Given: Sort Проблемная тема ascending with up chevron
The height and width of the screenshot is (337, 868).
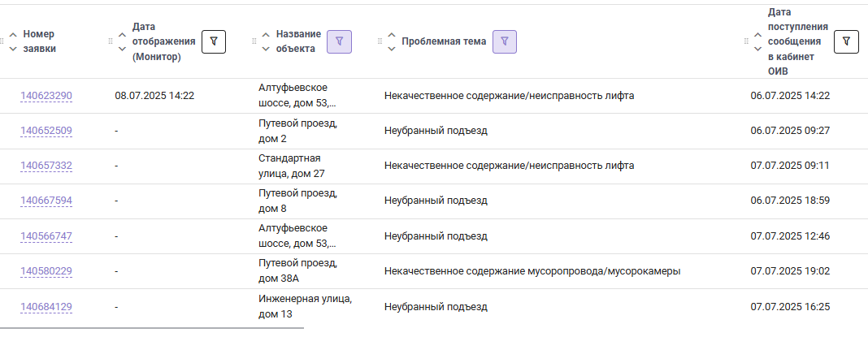Looking at the screenshot, I should 392,34.
